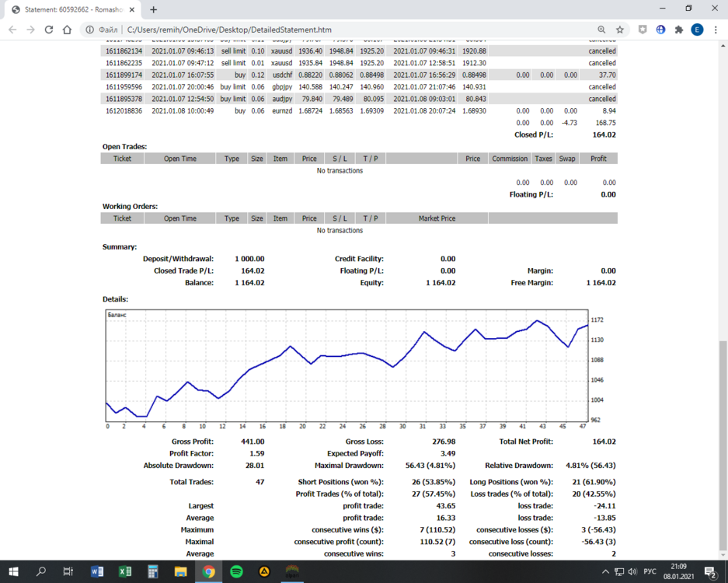Click the Market Price column header

pyautogui.click(x=437, y=218)
